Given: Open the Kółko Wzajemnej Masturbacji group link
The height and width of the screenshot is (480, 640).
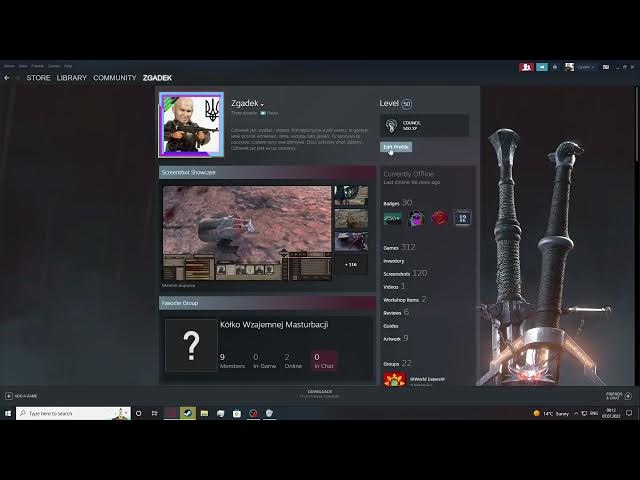Looking at the screenshot, I should coord(274,324).
